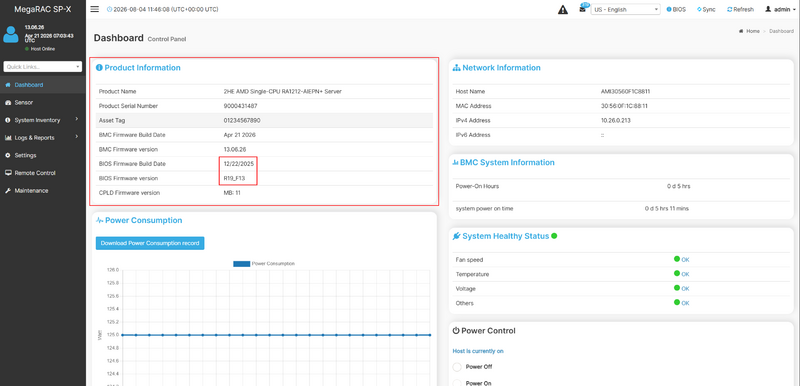Click the CPLD Firmware version MB: 11
800x386 pixels.
pyautogui.click(x=232, y=193)
